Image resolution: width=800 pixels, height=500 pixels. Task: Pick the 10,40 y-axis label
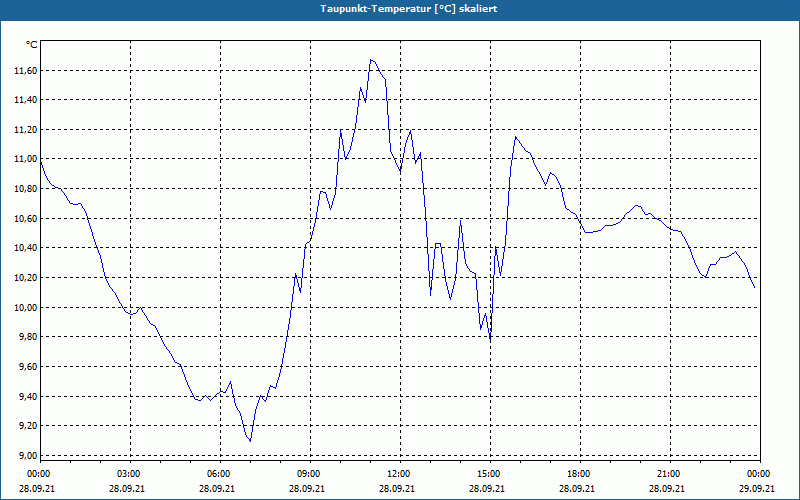26,248
